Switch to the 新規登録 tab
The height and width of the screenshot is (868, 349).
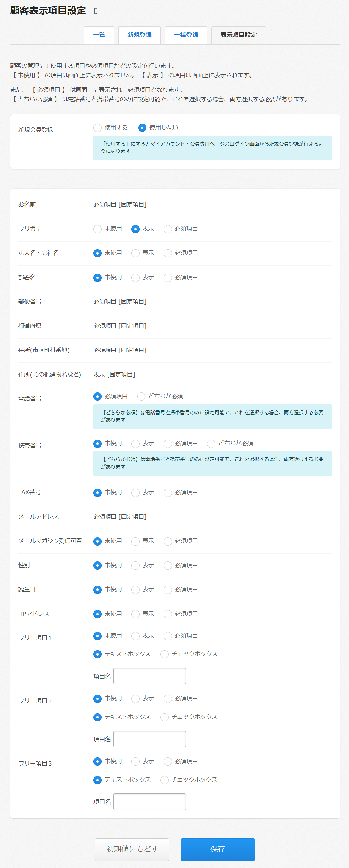(x=139, y=35)
